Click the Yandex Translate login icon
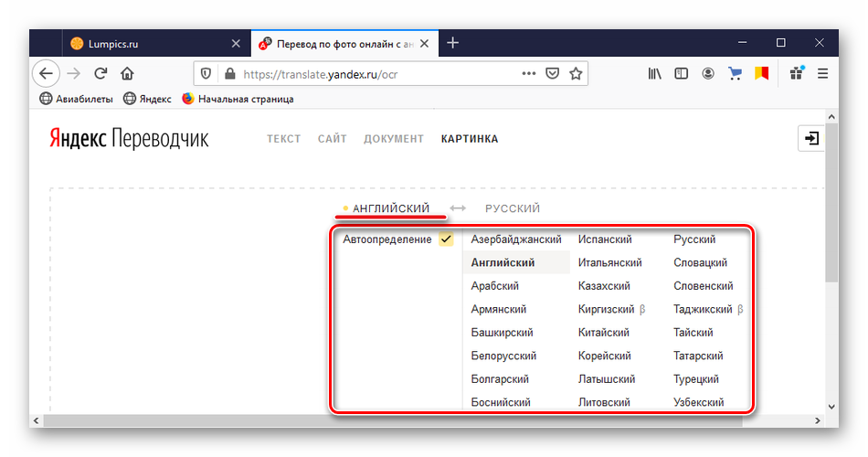 (810, 138)
